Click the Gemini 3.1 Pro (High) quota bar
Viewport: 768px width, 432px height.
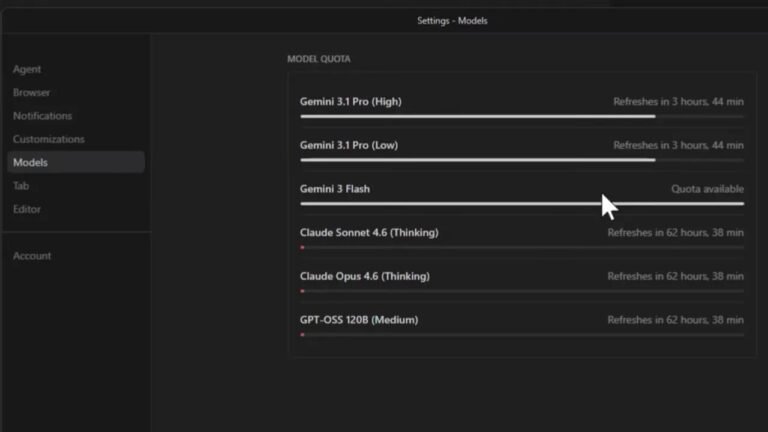click(x=522, y=117)
